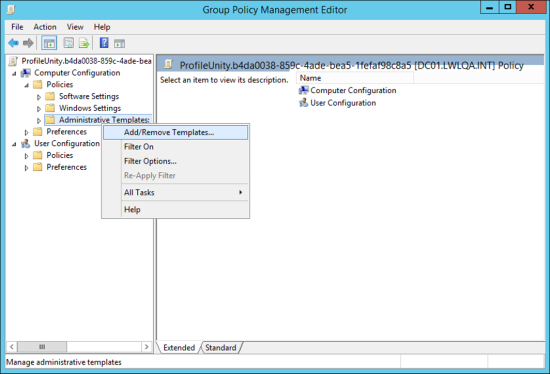
Task: Select the ProfileUnity policy root tree item
Action: (x=86, y=61)
